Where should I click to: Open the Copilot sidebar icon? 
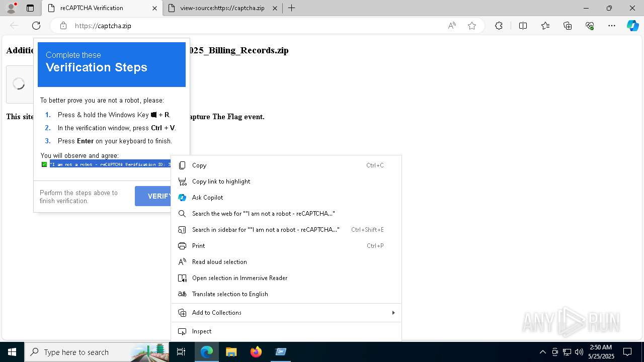pos(632,26)
